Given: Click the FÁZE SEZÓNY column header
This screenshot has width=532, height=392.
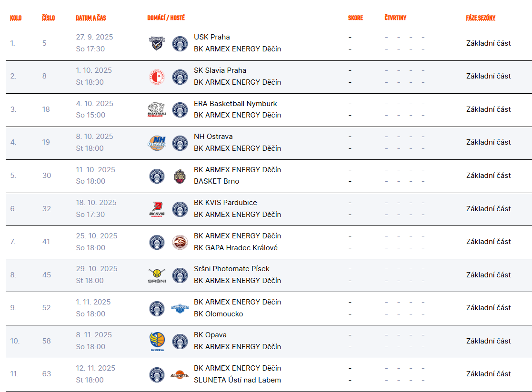Looking at the screenshot, I should [481, 18].
